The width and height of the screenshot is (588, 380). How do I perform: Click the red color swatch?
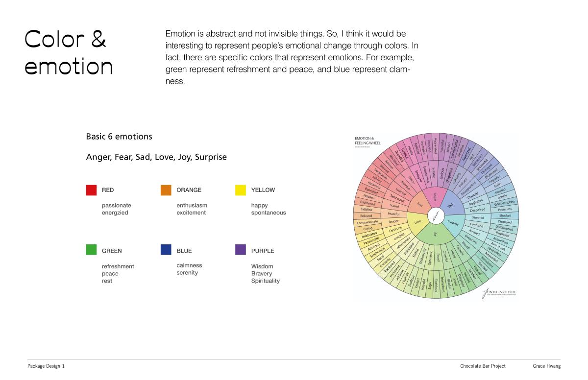coord(91,190)
